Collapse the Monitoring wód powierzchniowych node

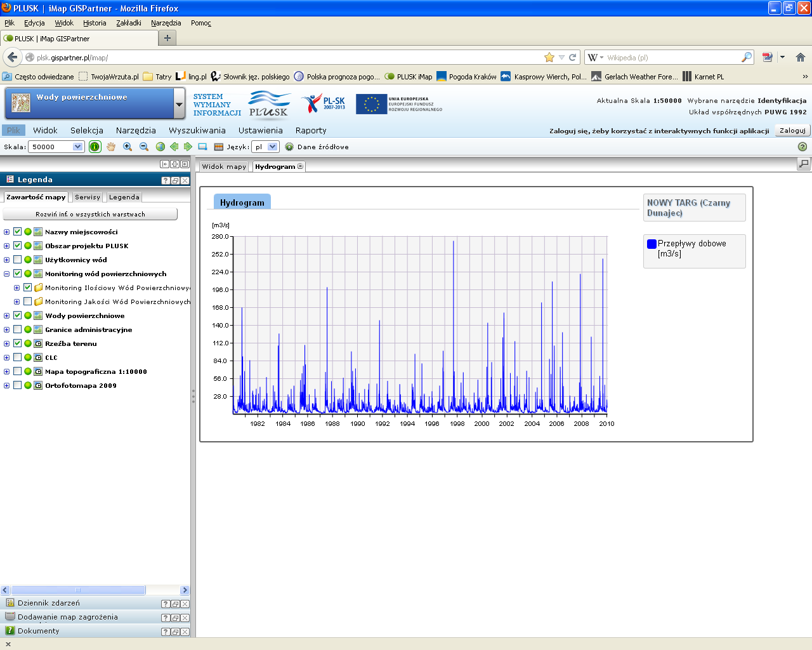[6, 274]
